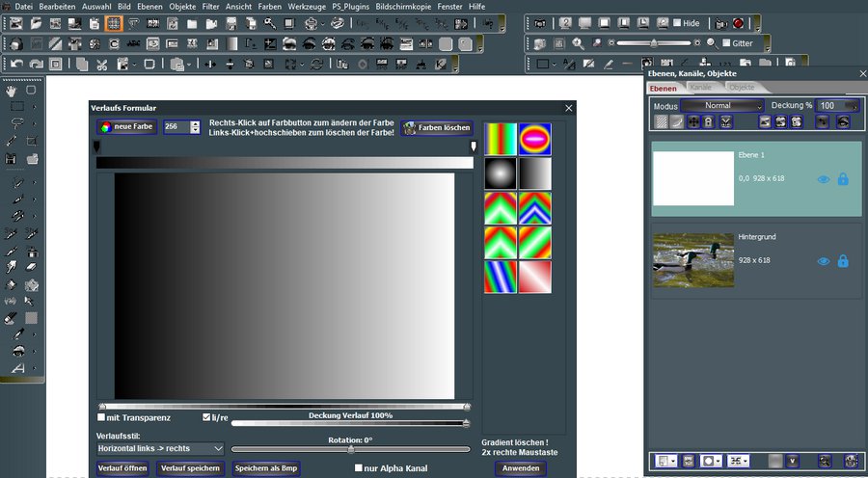This screenshot has height=478, width=868.
Task: Hide the Hintergrund layer via eye icon
Action: click(824, 261)
